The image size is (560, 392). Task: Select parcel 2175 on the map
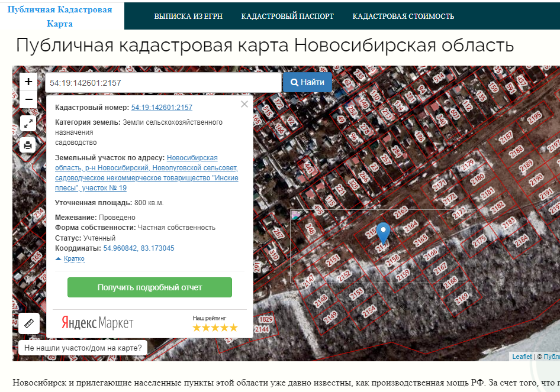coord(479,241)
